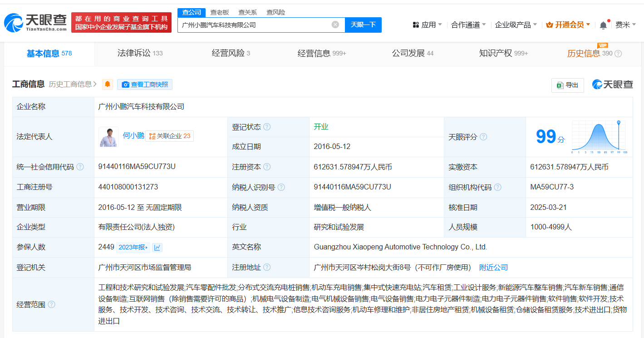Click the 成立日期 value 2016-05-12
Viewport: 644px width, 338px height.
(332, 146)
